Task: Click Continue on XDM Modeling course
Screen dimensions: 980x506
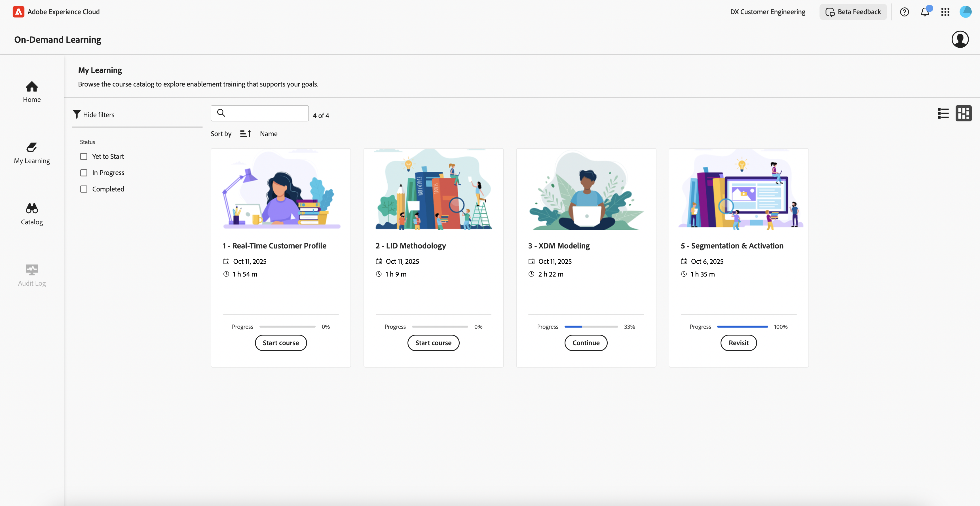Action: (586, 343)
